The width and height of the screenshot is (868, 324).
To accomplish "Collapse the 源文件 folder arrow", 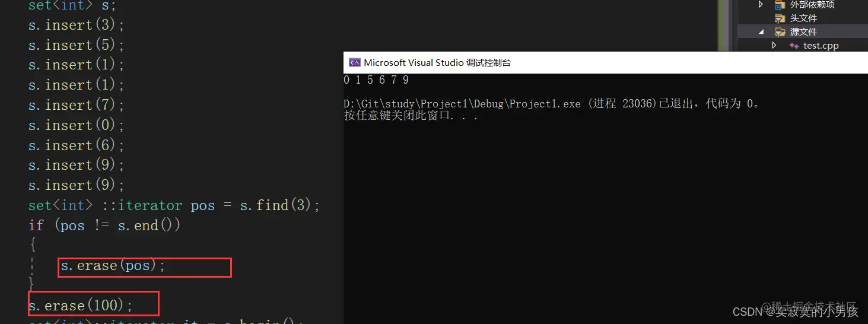I will 761,32.
